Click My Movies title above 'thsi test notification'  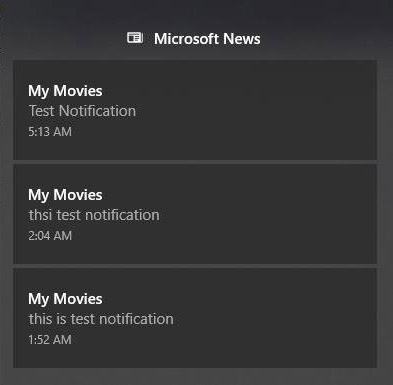(x=65, y=195)
